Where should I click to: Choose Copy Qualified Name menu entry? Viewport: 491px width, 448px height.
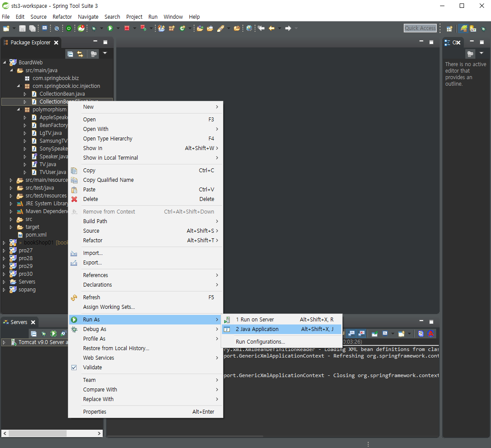[146, 180]
